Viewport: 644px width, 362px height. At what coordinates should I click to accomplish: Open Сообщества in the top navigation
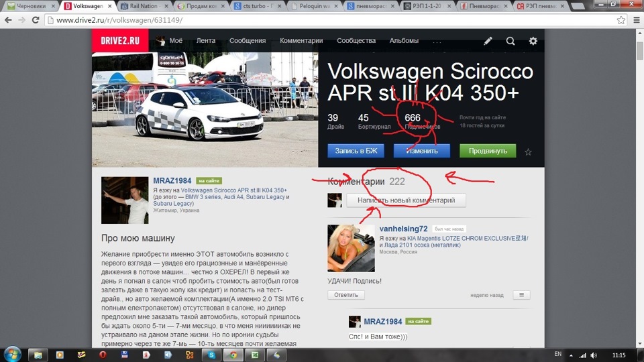pyautogui.click(x=356, y=41)
